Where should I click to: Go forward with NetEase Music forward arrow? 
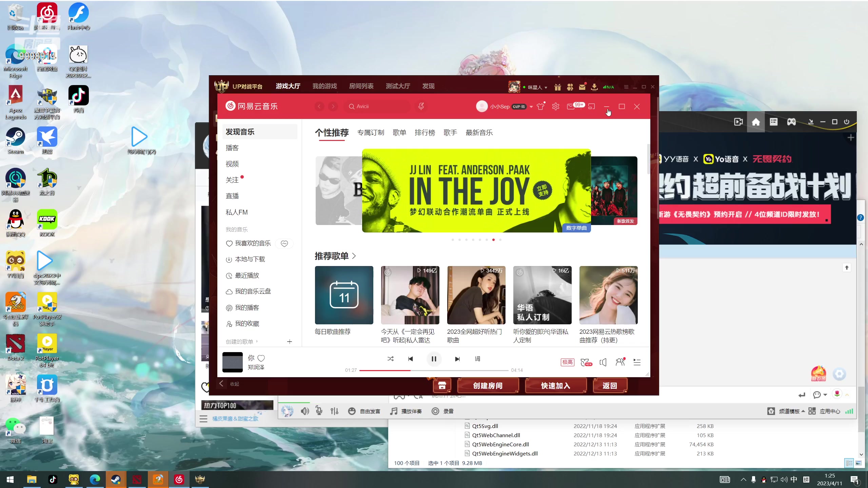pyautogui.click(x=333, y=106)
